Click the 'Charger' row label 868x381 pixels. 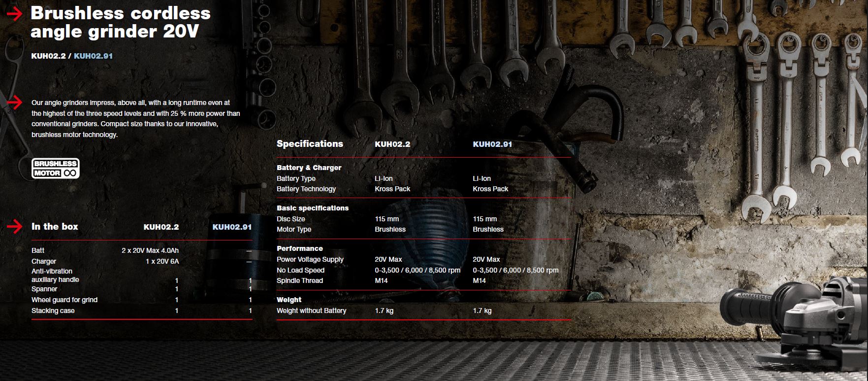coord(44,261)
